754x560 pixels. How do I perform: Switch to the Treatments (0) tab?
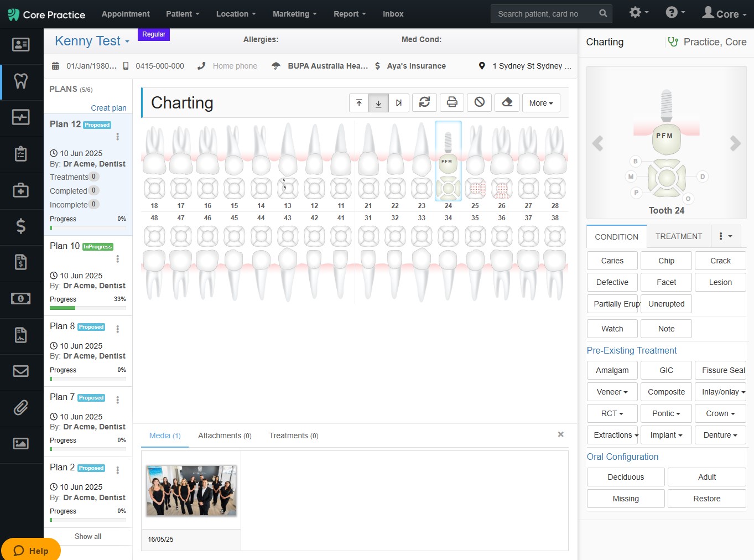(x=294, y=435)
